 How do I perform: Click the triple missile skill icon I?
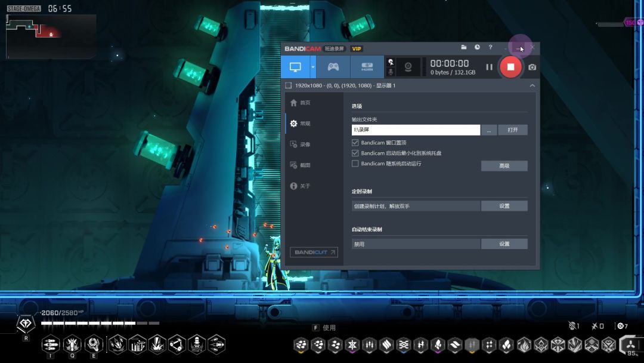point(51,344)
